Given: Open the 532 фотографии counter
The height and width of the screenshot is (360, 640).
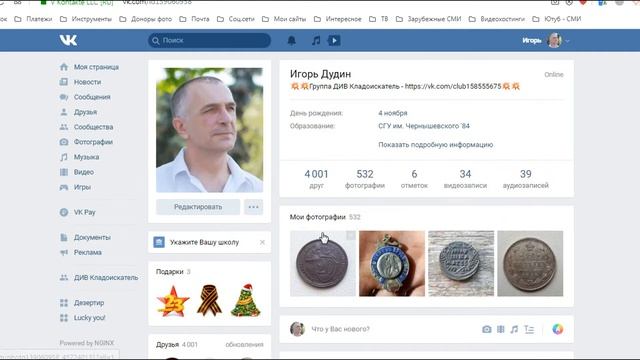Looking at the screenshot, I should (364, 179).
